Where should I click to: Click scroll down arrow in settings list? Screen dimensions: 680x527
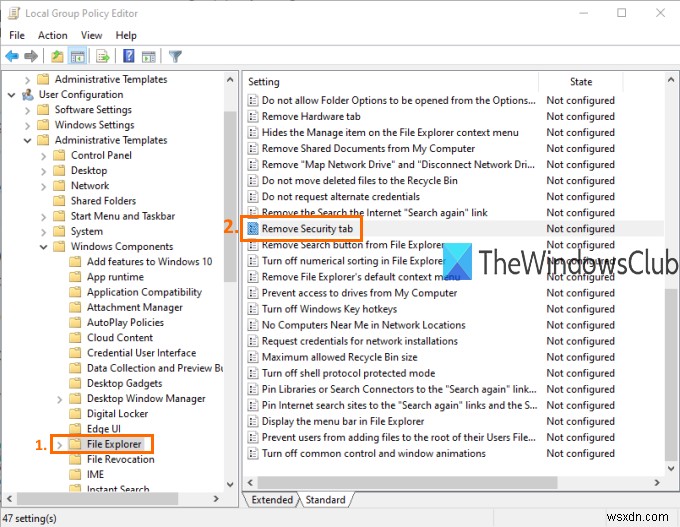[x=670, y=468]
